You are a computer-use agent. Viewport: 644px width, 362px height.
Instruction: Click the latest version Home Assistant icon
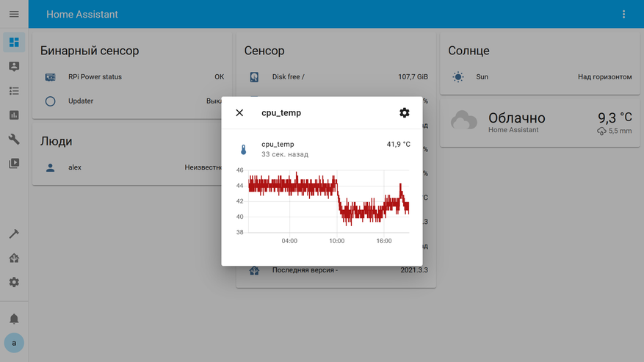254,270
